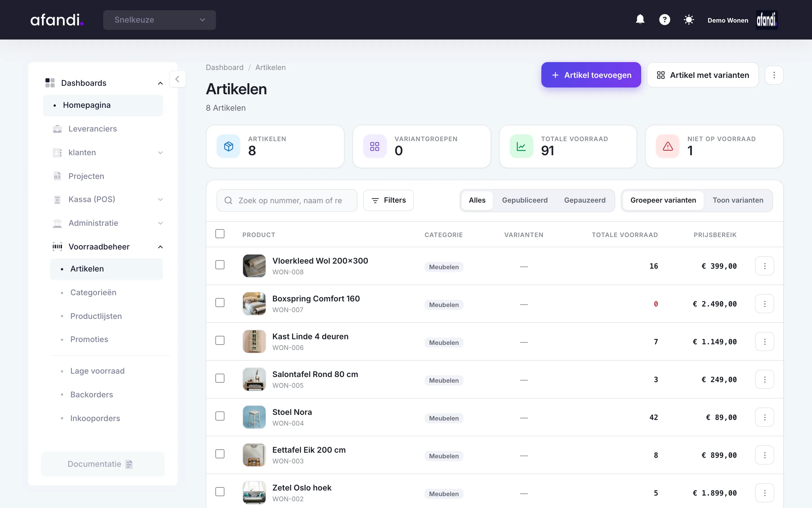Click the afandi logo
Image resolution: width=812 pixels, height=508 pixels.
click(x=57, y=20)
